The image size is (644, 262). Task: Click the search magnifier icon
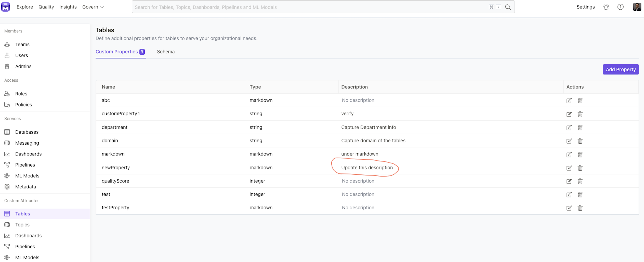(508, 7)
